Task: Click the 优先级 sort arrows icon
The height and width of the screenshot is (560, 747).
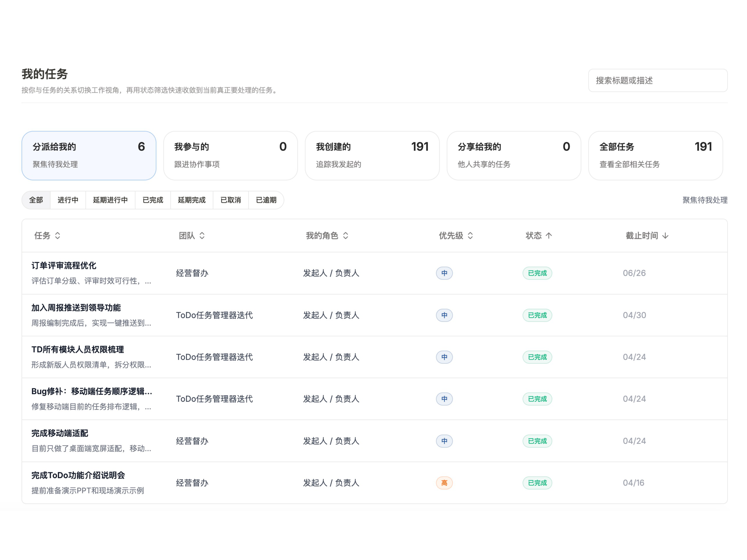Action: [470, 236]
